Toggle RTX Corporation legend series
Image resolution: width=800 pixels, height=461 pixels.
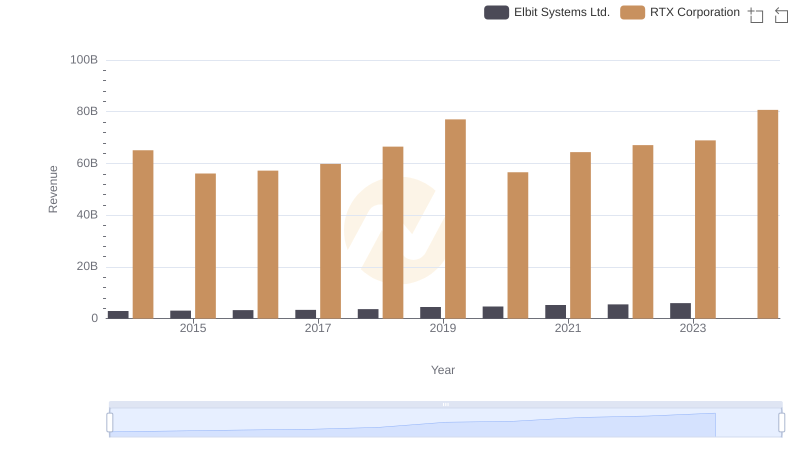coord(680,12)
